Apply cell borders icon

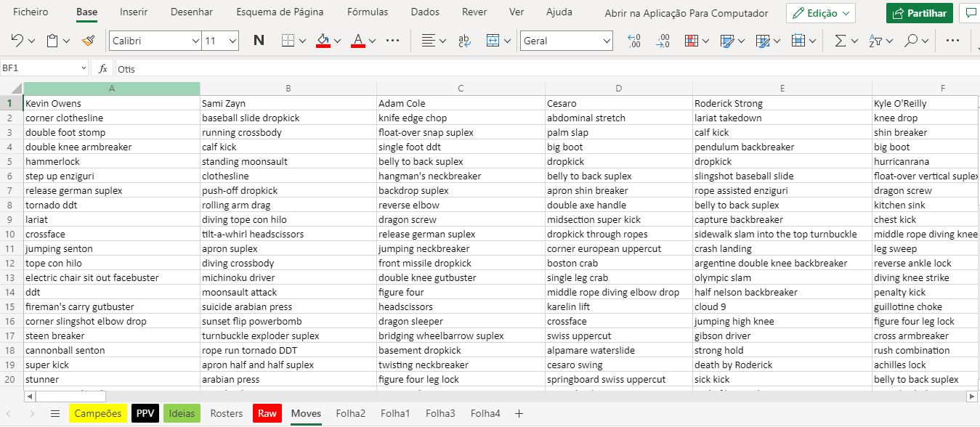pyautogui.click(x=288, y=41)
